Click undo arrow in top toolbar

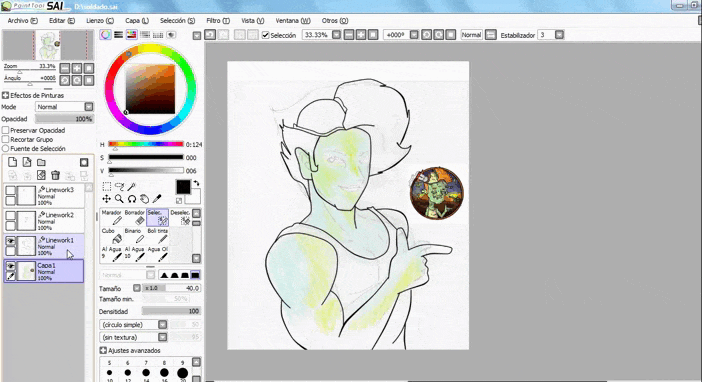tap(210, 34)
